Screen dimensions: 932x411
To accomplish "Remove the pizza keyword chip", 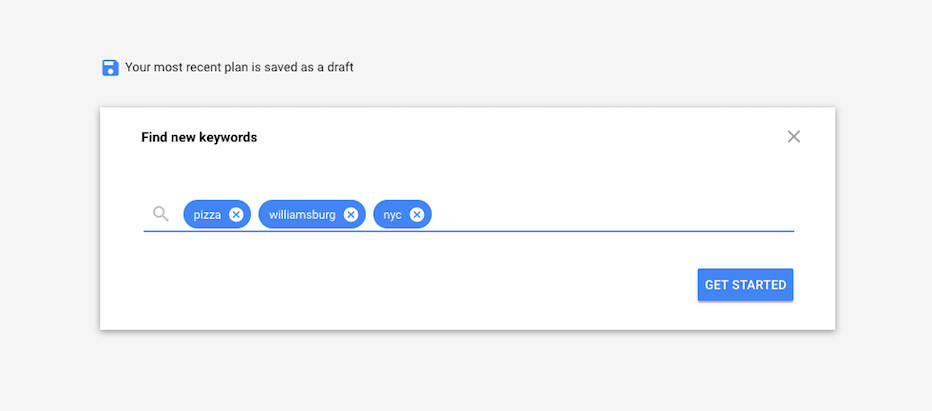I will coord(236,215).
